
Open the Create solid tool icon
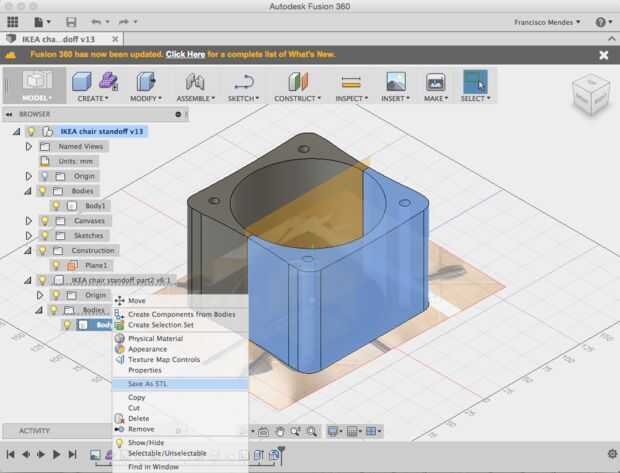82,82
